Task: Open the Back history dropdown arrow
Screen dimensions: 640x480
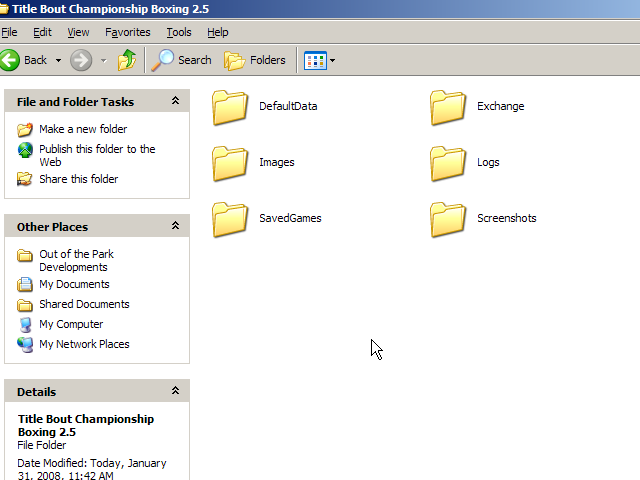Action: click(58, 60)
